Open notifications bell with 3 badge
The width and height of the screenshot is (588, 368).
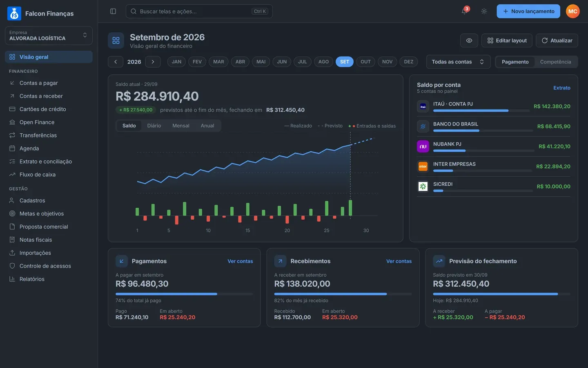pos(465,11)
